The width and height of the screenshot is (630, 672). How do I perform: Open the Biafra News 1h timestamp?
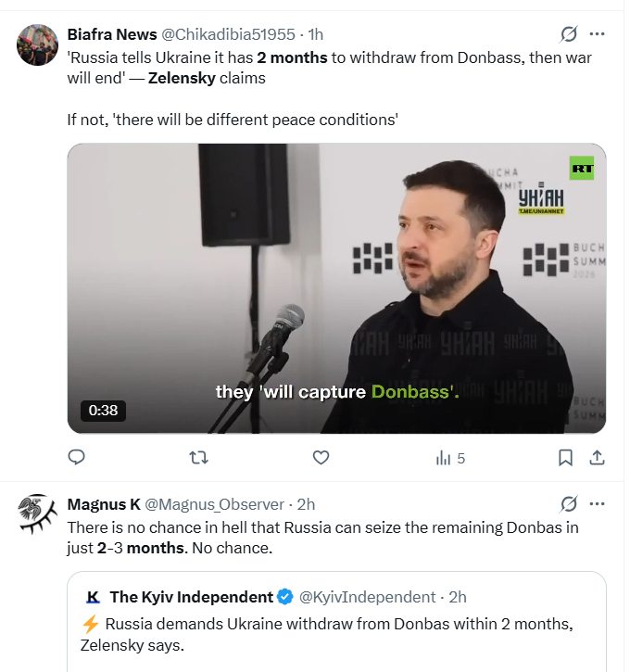pos(316,34)
